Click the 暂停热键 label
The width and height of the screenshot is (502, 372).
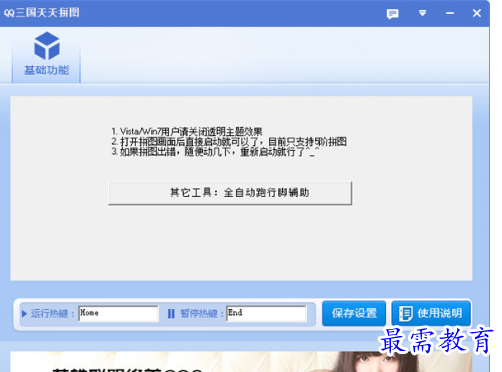(x=202, y=314)
